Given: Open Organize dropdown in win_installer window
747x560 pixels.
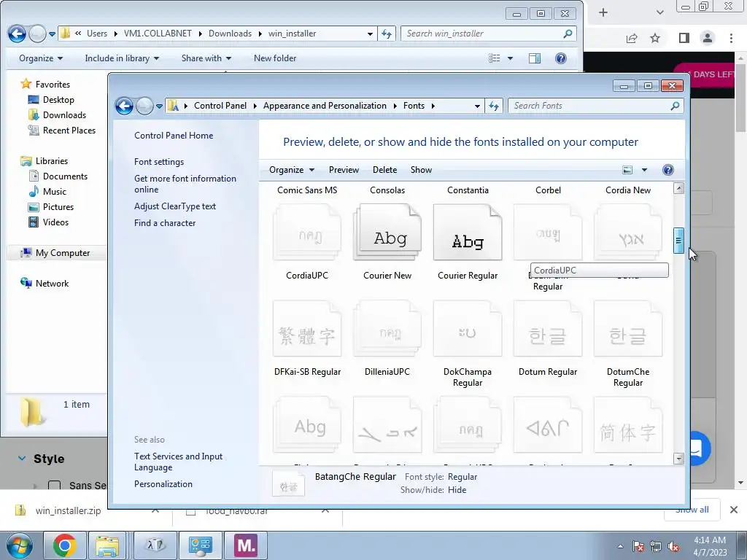Looking at the screenshot, I should pyautogui.click(x=41, y=58).
